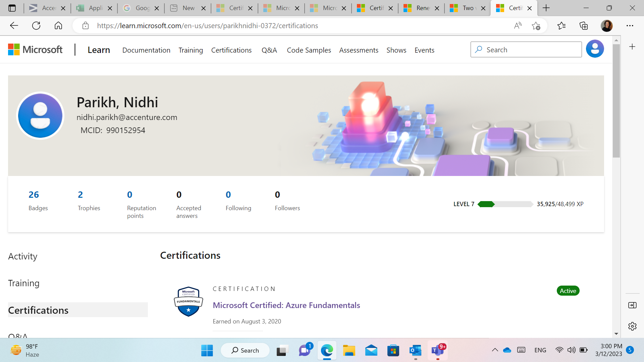Open Assessments navigation link

359,50
